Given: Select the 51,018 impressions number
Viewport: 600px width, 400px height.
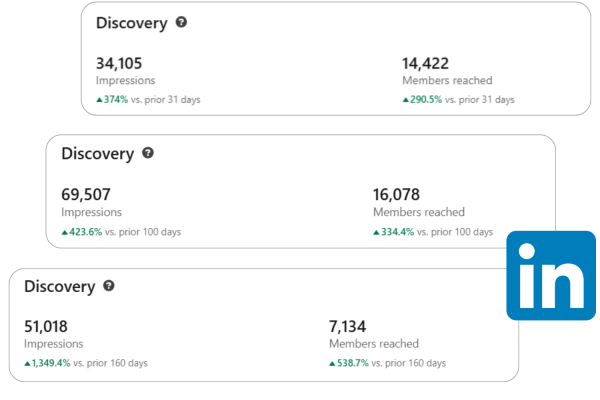Looking at the screenshot, I should pos(48,326).
